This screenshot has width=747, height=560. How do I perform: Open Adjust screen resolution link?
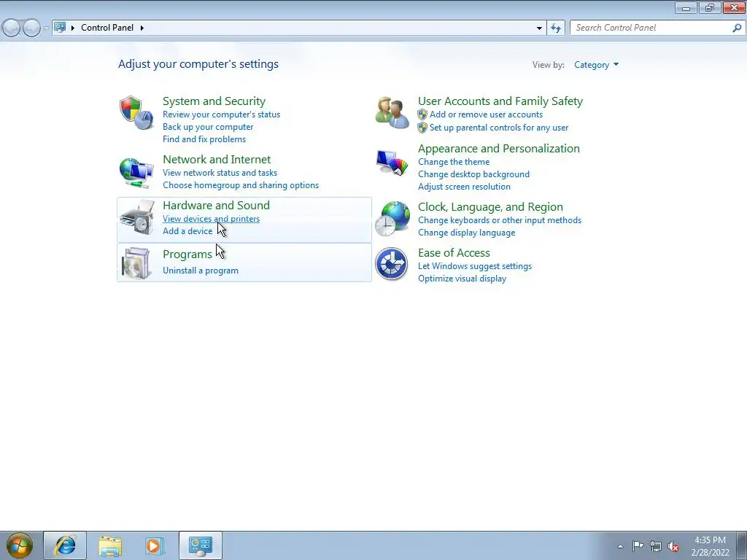pyautogui.click(x=465, y=187)
